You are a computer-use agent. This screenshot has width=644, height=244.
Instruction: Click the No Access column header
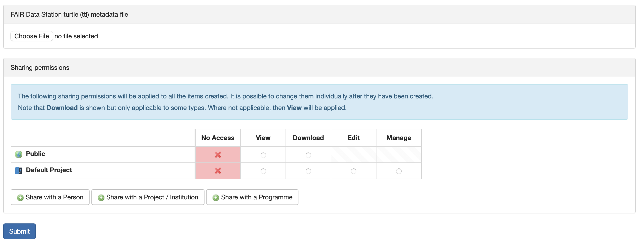point(218,138)
